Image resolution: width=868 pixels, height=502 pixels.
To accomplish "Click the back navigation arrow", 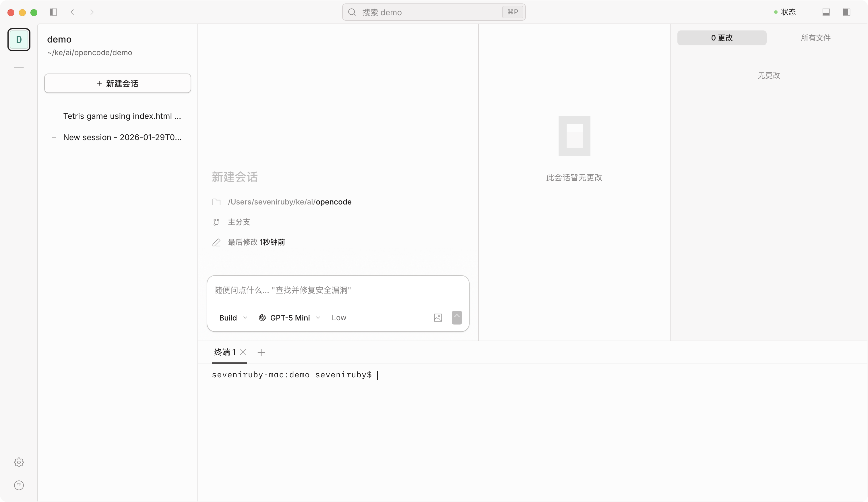I will tap(74, 12).
